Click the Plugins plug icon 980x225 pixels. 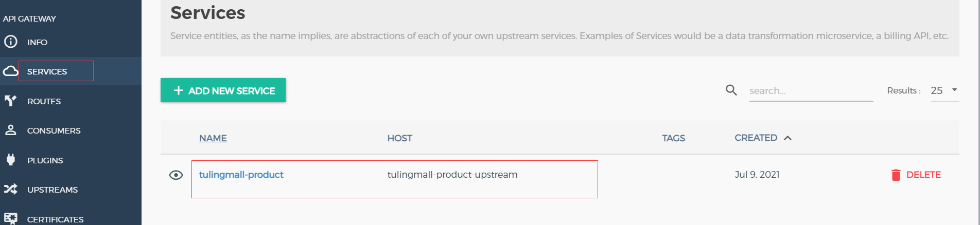pyautogui.click(x=11, y=160)
